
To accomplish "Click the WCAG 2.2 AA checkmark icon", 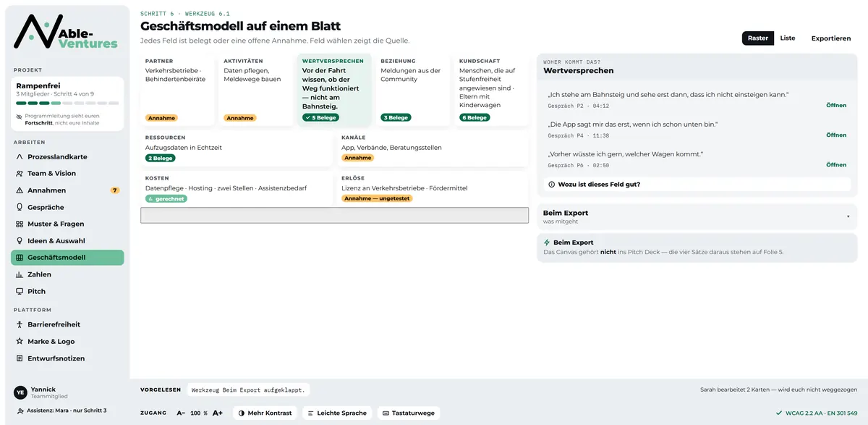I will coord(779,413).
